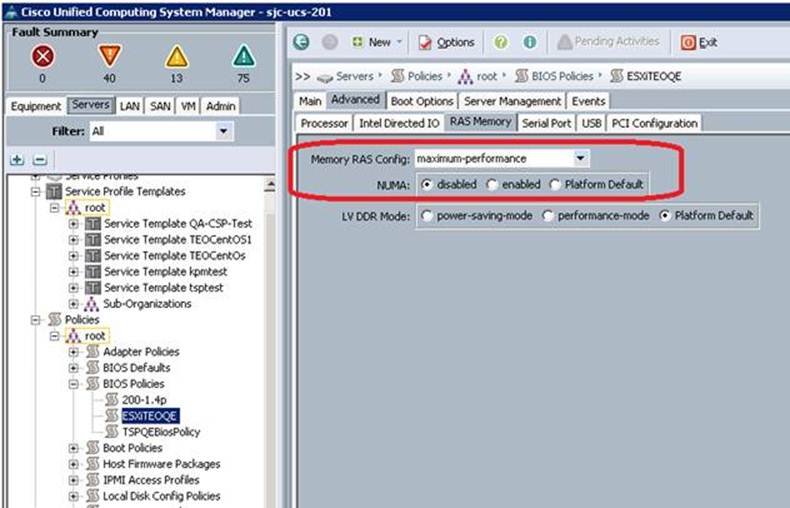Switch to the SAN tab

160,106
